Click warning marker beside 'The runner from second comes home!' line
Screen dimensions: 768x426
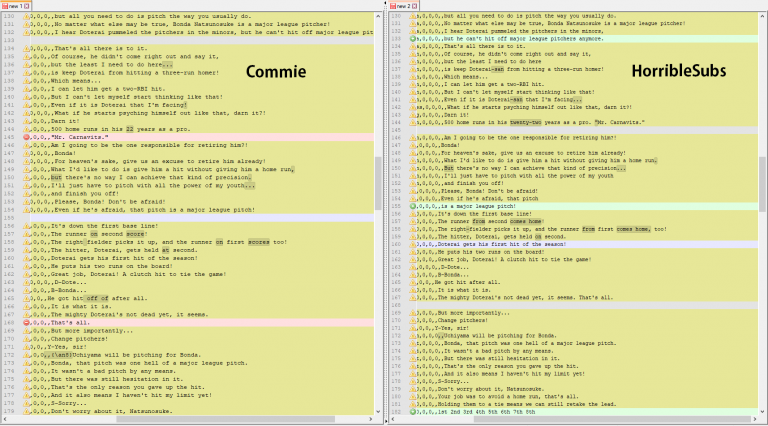coord(412,221)
